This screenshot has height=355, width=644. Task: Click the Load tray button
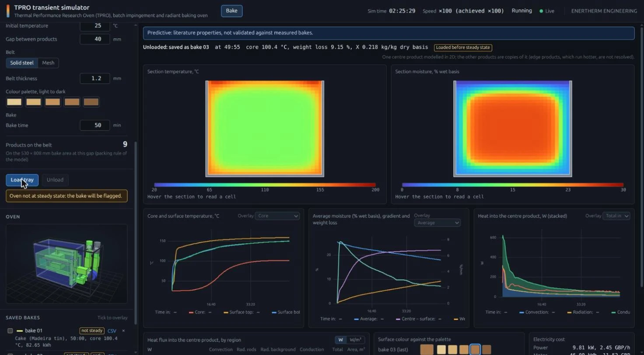tap(22, 180)
